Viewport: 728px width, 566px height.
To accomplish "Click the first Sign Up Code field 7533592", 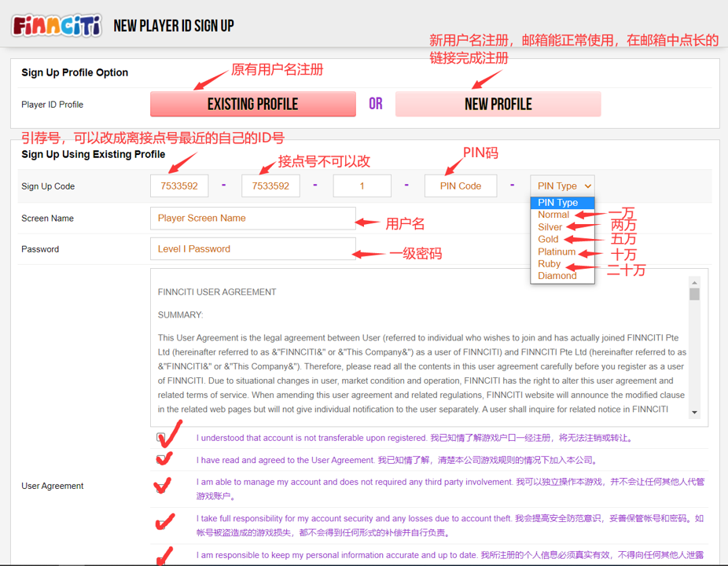I will 179,186.
